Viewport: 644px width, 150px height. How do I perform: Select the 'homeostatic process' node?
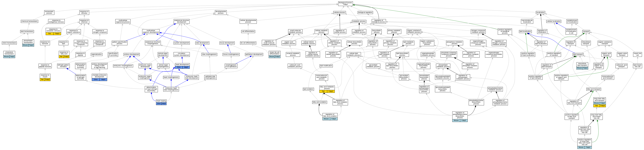49,12
